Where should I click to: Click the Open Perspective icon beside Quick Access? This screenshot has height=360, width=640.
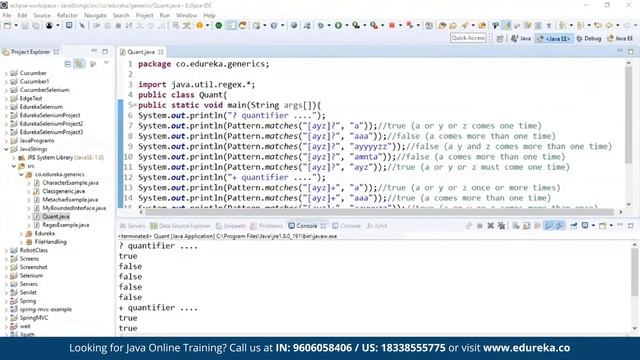(x=500, y=38)
